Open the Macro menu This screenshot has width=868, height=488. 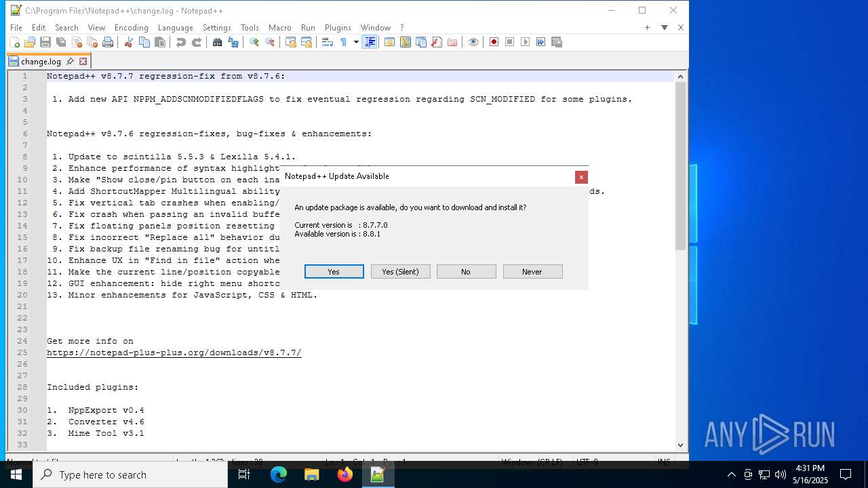click(279, 28)
